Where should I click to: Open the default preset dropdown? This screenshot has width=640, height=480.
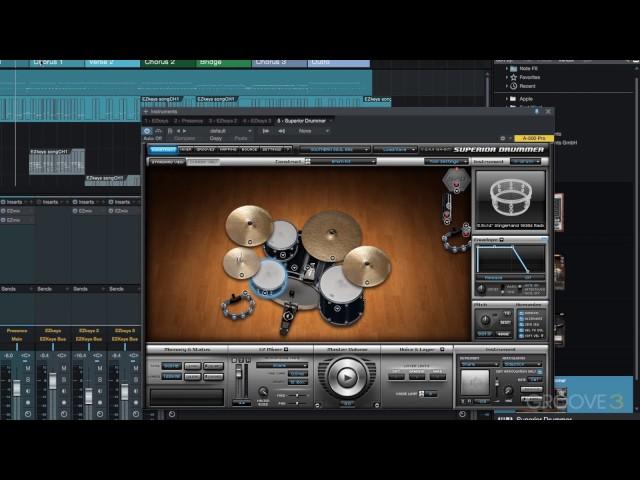[230, 131]
